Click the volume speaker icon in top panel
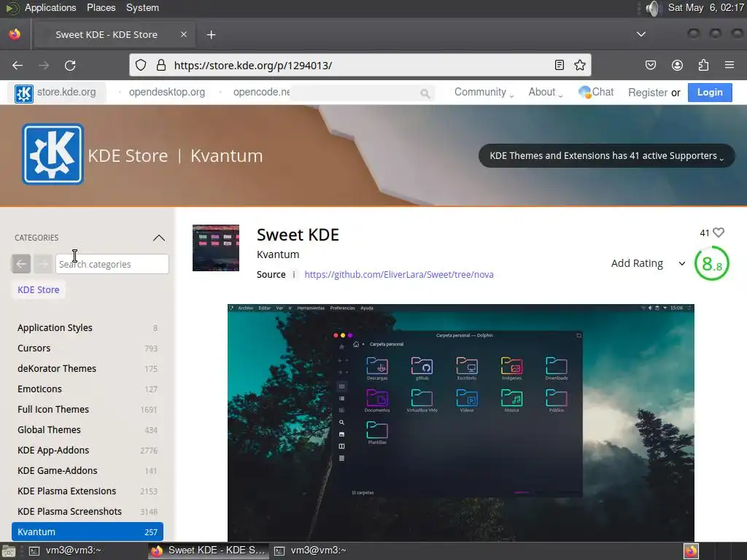 click(x=653, y=8)
